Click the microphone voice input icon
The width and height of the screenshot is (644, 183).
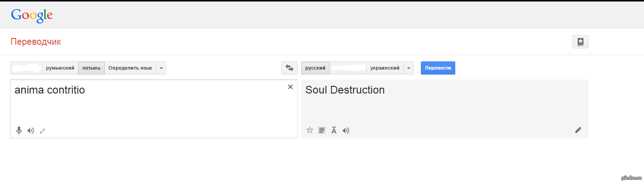(x=19, y=131)
